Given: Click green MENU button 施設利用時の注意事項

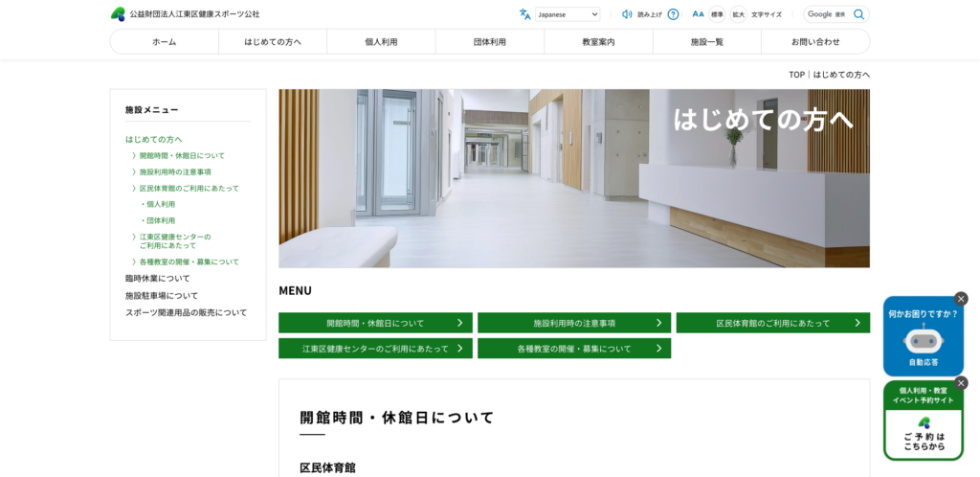Looking at the screenshot, I should 574,323.
